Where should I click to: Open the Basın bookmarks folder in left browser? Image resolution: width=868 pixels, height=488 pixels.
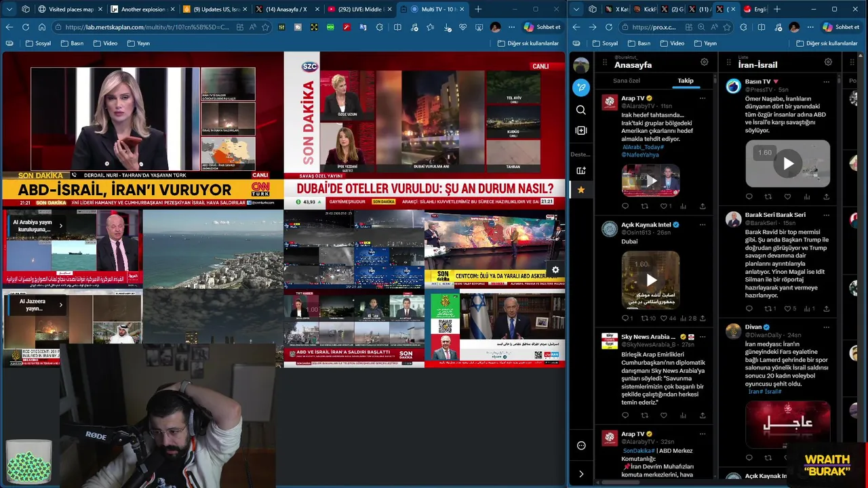[72, 43]
